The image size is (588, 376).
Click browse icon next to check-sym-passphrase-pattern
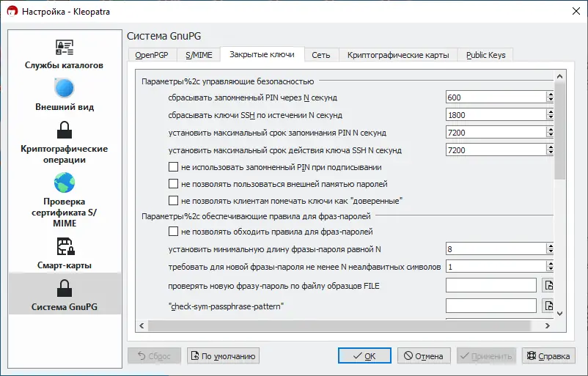click(547, 306)
